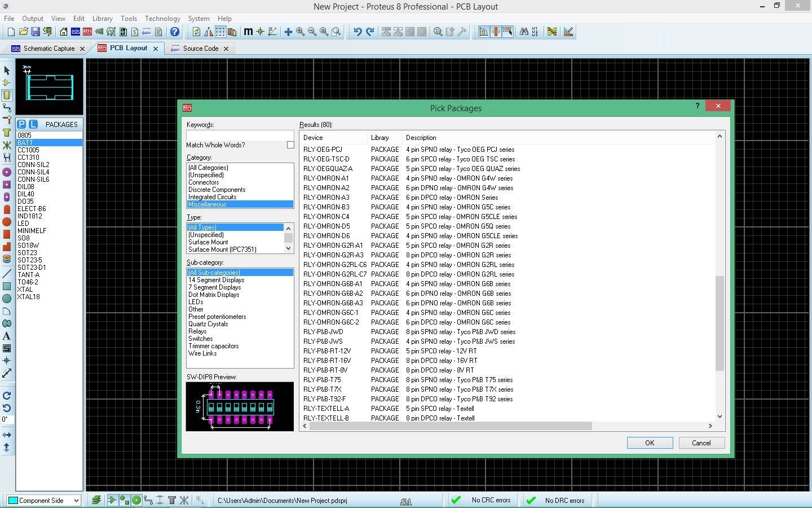Redo the last action
Viewport: 812px width, 508px height.
(370, 32)
